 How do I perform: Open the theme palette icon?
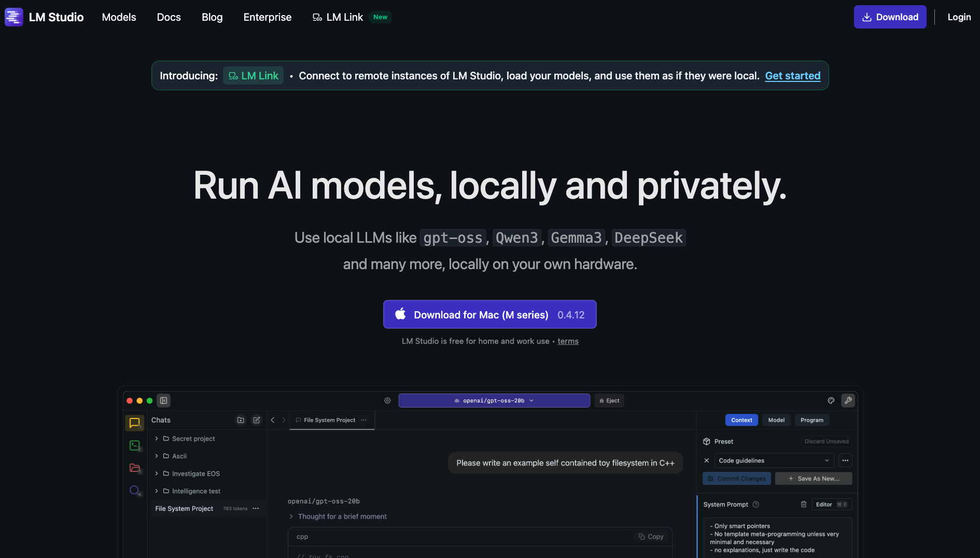pos(831,400)
